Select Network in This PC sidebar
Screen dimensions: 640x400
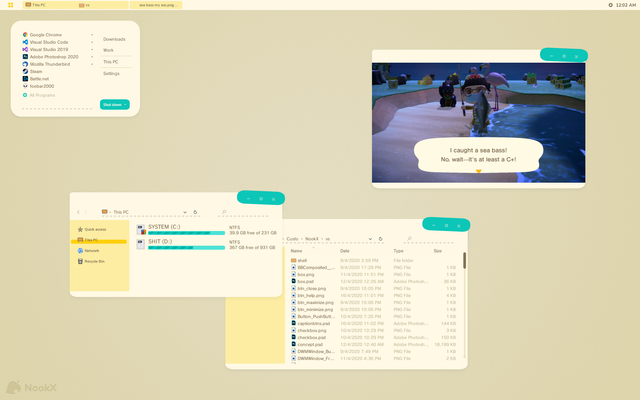click(89, 251)
